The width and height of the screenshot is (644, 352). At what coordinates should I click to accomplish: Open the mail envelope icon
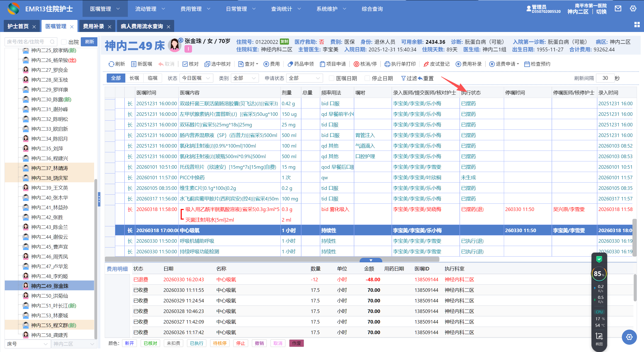[618, 9]
